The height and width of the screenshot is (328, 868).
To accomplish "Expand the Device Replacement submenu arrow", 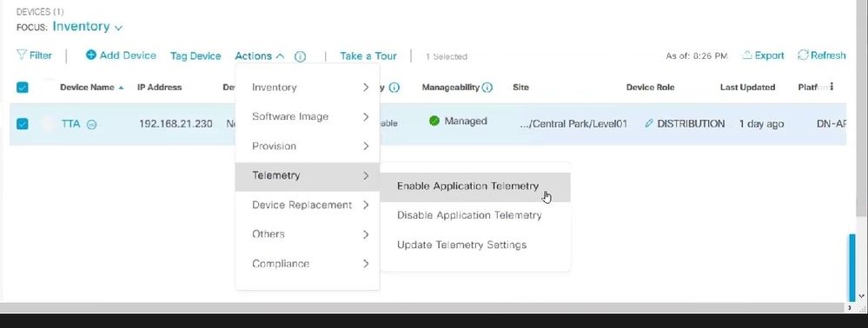I will (x=366, y=205).
